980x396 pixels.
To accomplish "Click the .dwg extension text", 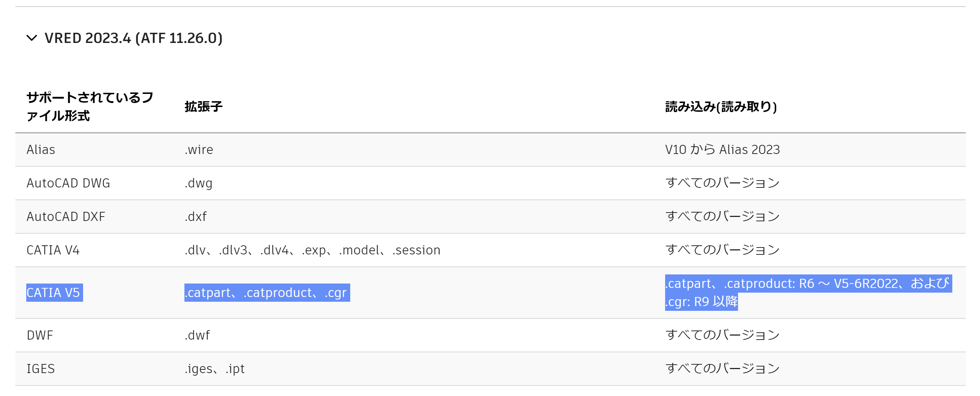I will point(198,183).
